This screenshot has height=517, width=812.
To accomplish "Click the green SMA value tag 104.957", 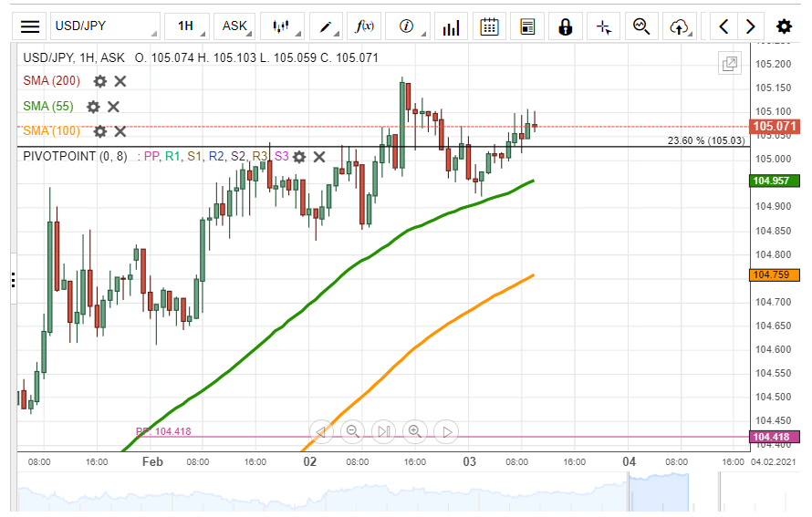I will point(775,181).
